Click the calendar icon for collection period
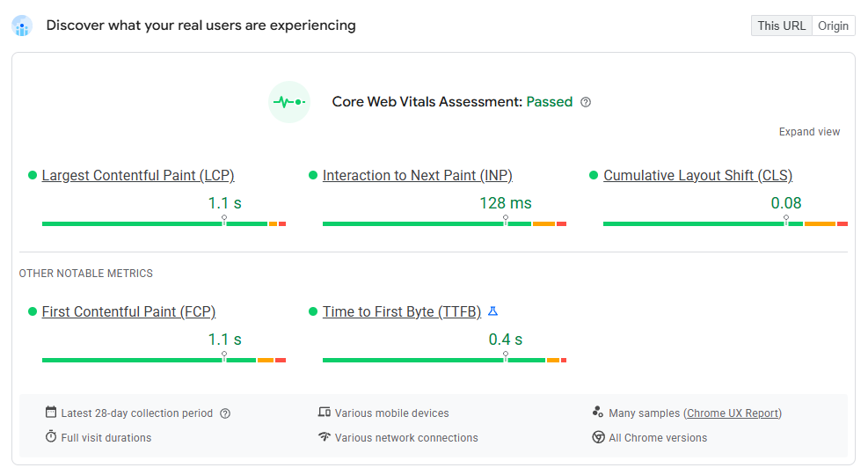The image size is (868, 475). [51, 413]
